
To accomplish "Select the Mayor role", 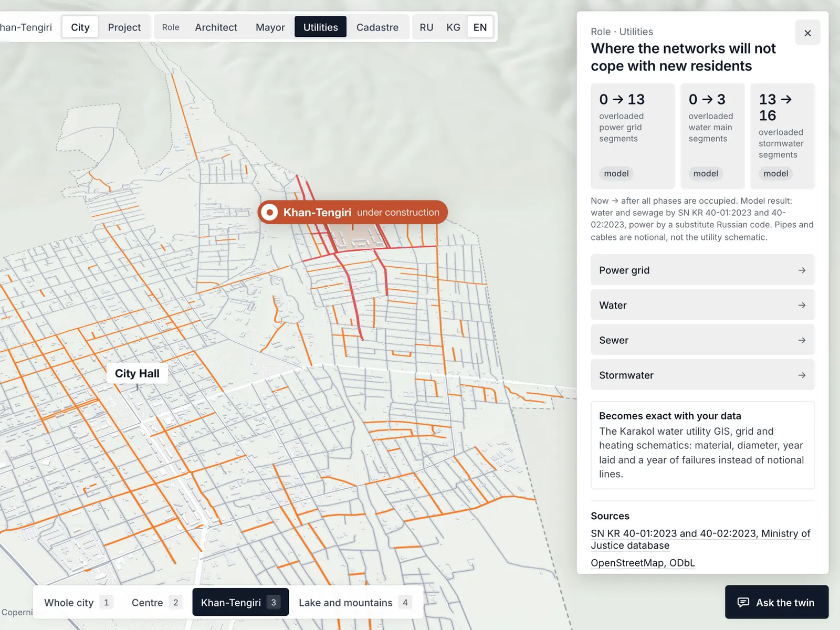I will coord(270,27).
